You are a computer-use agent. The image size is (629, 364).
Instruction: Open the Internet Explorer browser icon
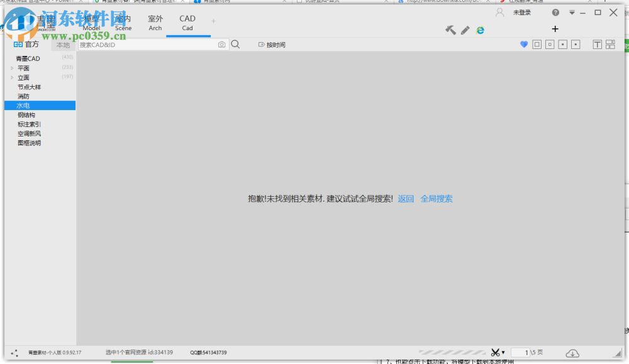pyautogui.click(x=480, y=30)
